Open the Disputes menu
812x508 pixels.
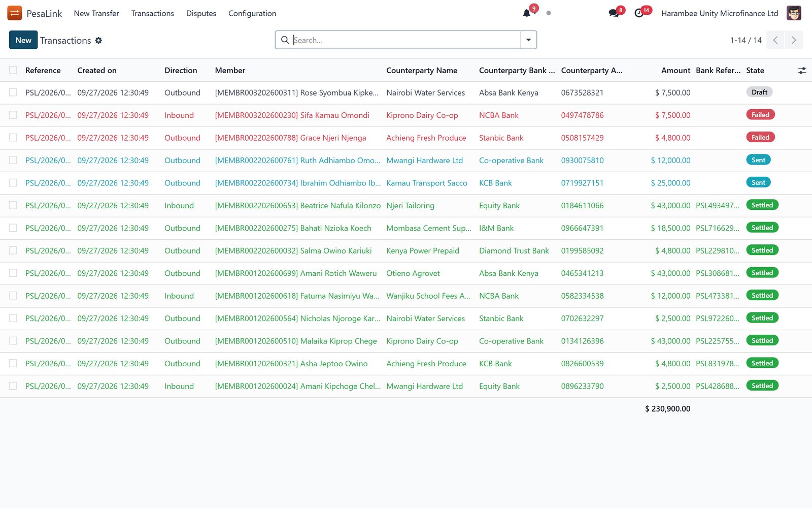click(201, 13)
